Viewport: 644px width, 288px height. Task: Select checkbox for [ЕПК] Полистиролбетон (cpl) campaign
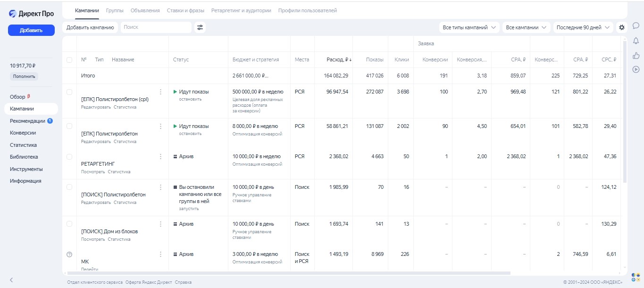(69, 92)
